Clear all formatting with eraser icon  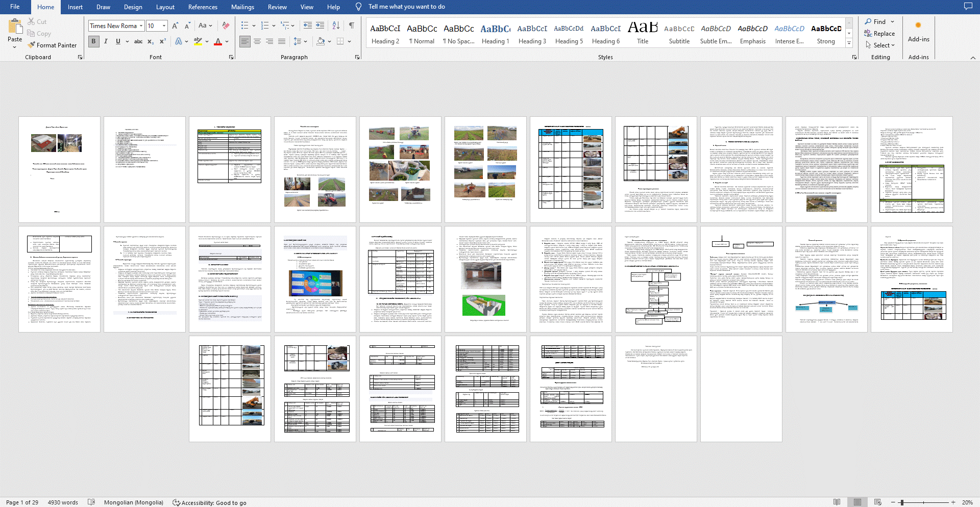(x=226, y=26)
